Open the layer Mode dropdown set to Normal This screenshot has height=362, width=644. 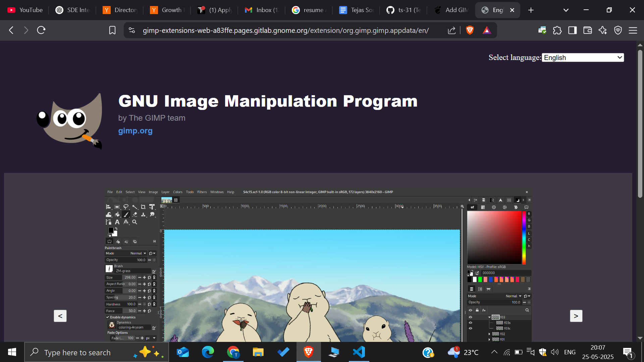click(x=514, y=296)
